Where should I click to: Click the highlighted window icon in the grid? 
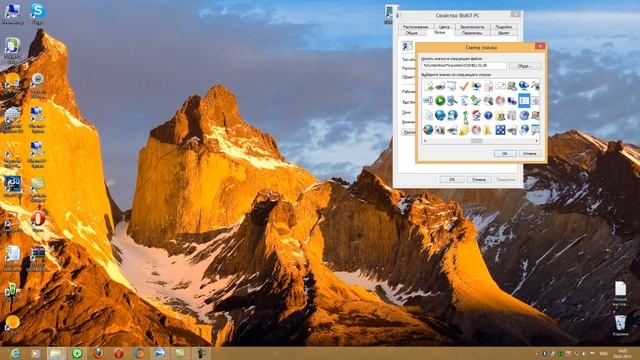pyautogui.click(x=524, y=100)
